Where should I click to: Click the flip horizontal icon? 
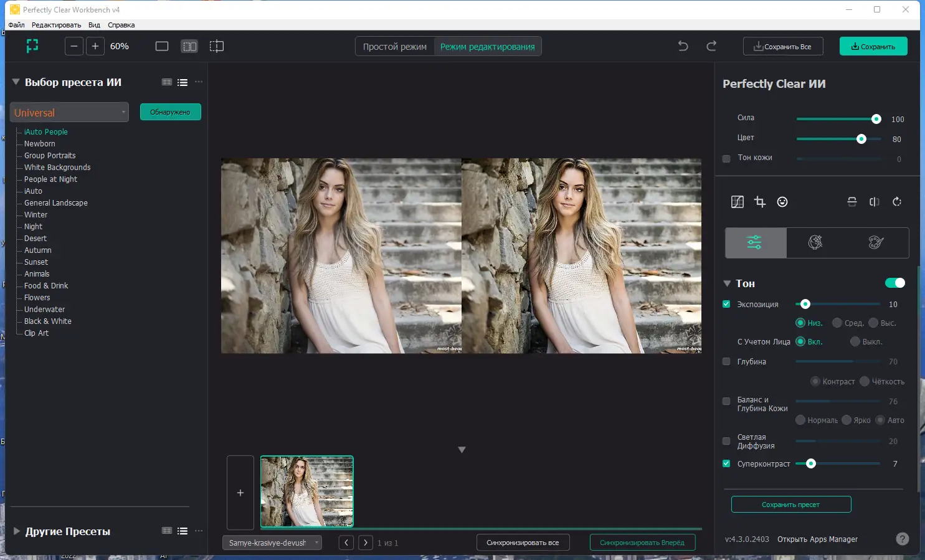[875, 202]
